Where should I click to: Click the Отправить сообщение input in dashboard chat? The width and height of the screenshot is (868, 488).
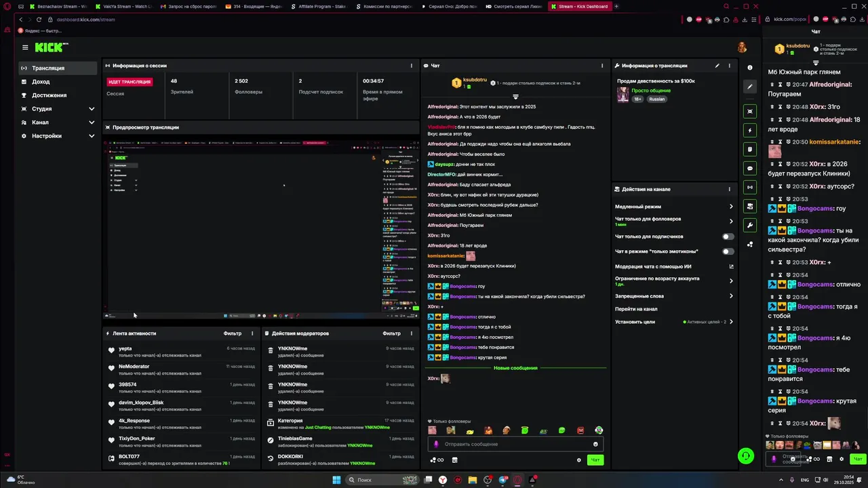(x=515, y=444)
